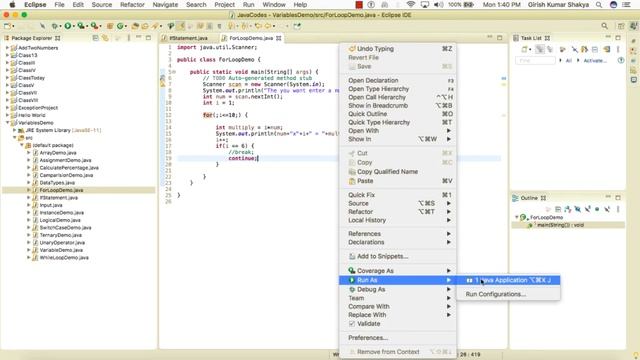Screen dimensions: 640x360
Task: Click Synchronize Changed icon in Task List
Action: click(607, 49)
